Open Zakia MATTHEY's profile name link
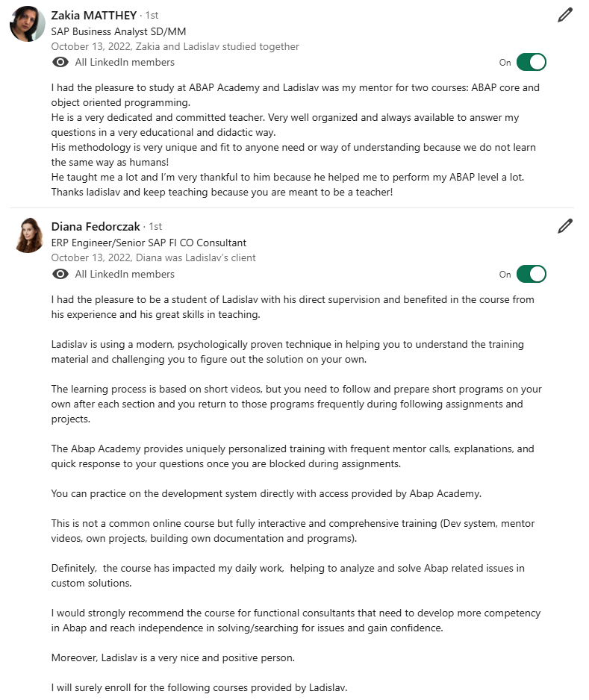 (x=94, y=15)
